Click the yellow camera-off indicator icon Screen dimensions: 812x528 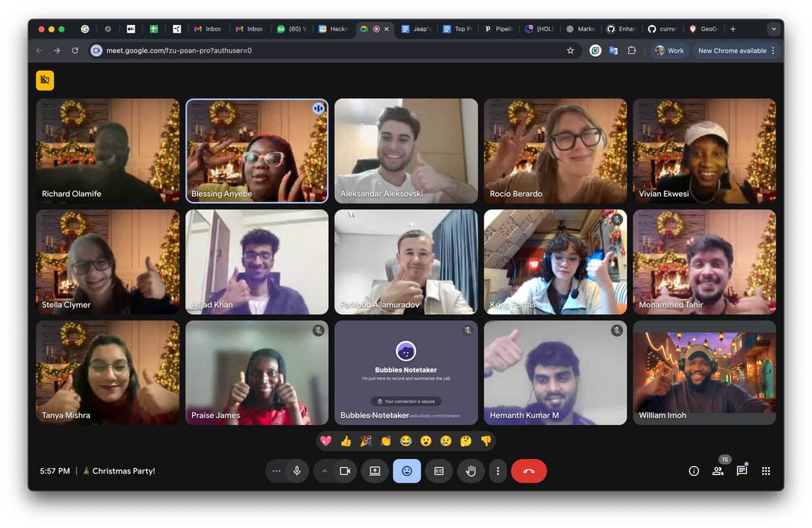coord(45,81)
